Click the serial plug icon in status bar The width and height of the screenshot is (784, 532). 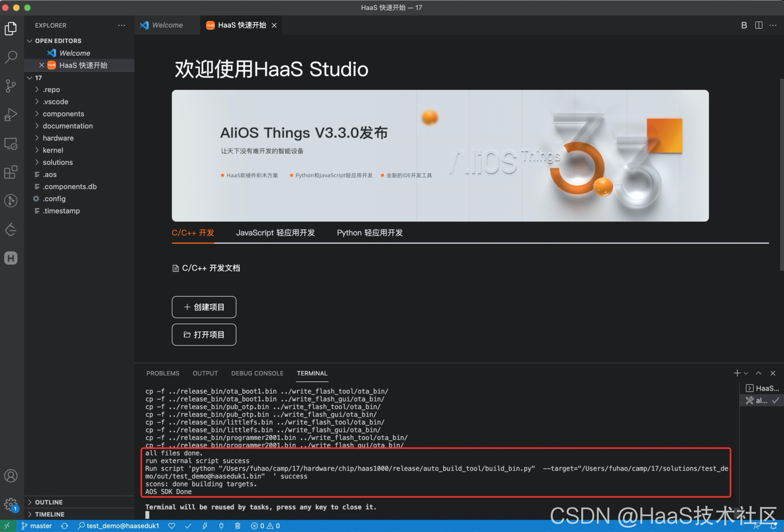coord(221,526)
